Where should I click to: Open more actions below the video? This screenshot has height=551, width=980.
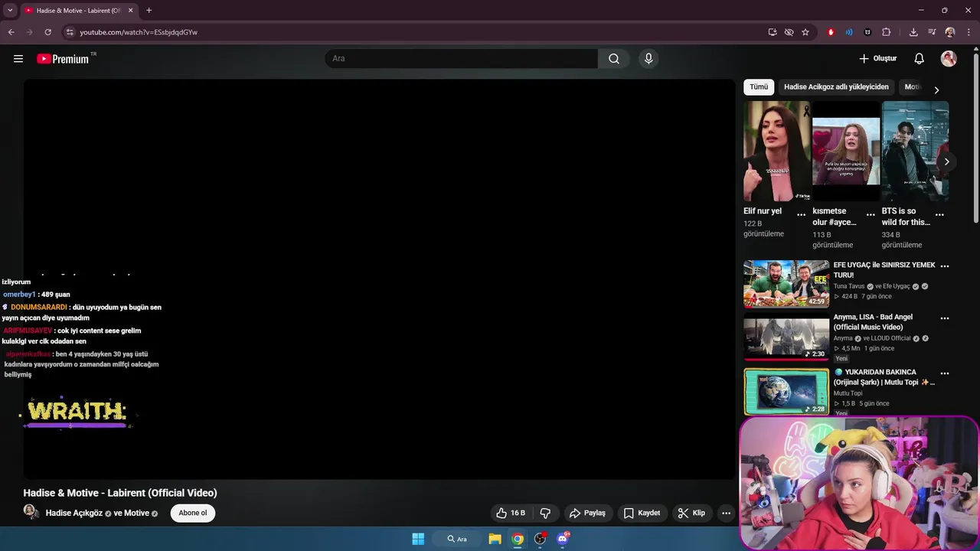click(x=726, y=513)
